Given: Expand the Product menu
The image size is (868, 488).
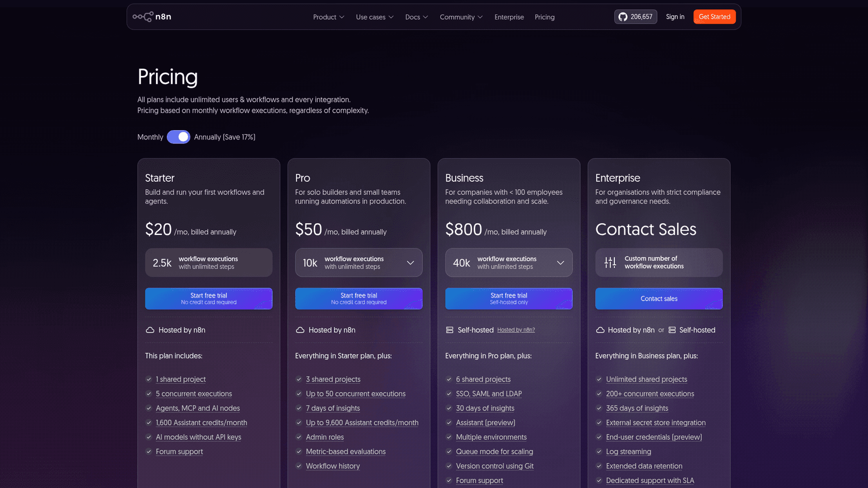Looking at the screenshot, I should pos(329,17).
